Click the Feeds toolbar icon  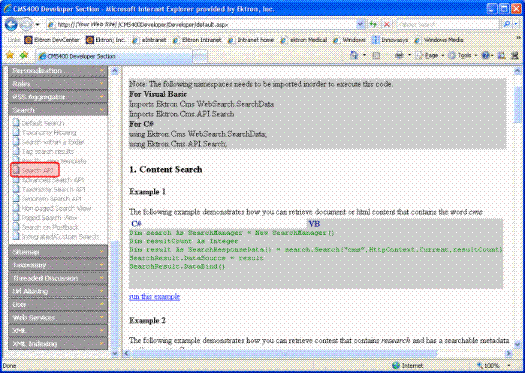tap(376, 56)
